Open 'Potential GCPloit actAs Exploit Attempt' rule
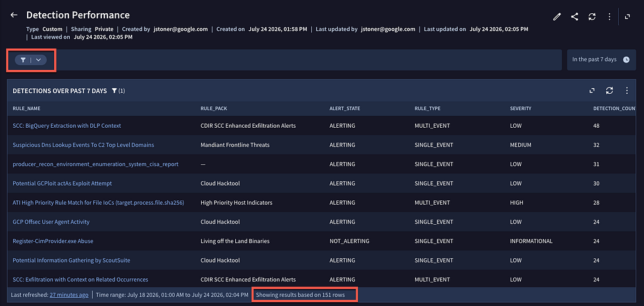The image size is (644, 306). tap(62, 183)
